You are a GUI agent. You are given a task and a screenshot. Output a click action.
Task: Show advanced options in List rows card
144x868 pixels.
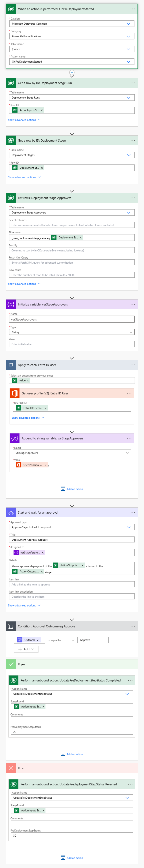click(24, 284)
